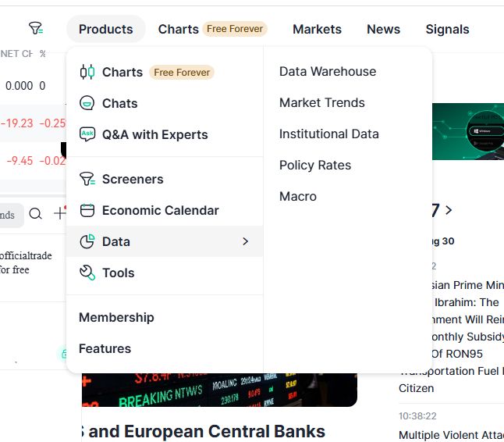Screen dimensions: 504x442
Task: Select Data Warehouse from the Data submenu
Action: [328, 71]
